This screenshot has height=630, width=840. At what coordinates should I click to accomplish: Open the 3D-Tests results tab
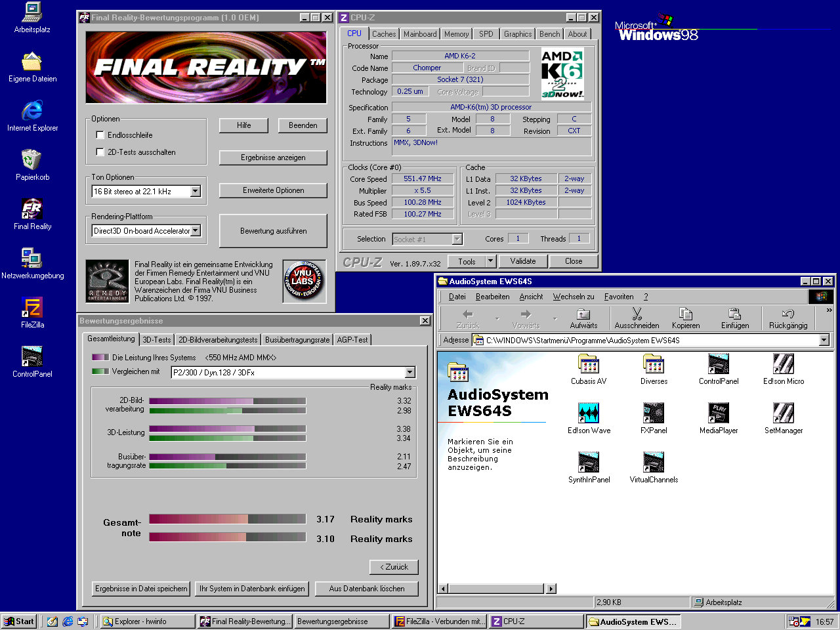[x=157, y=340]
